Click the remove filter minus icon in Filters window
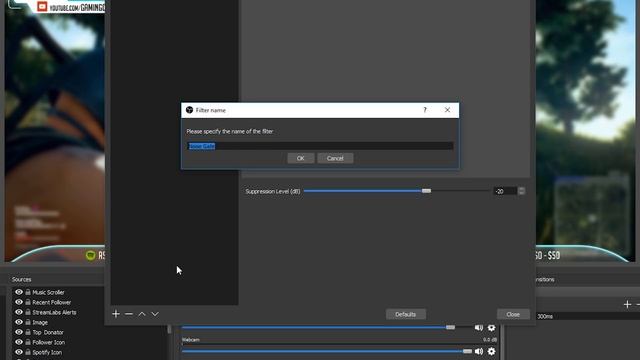The width and height of the screenshot is (640, 360). tap(129, 314)
